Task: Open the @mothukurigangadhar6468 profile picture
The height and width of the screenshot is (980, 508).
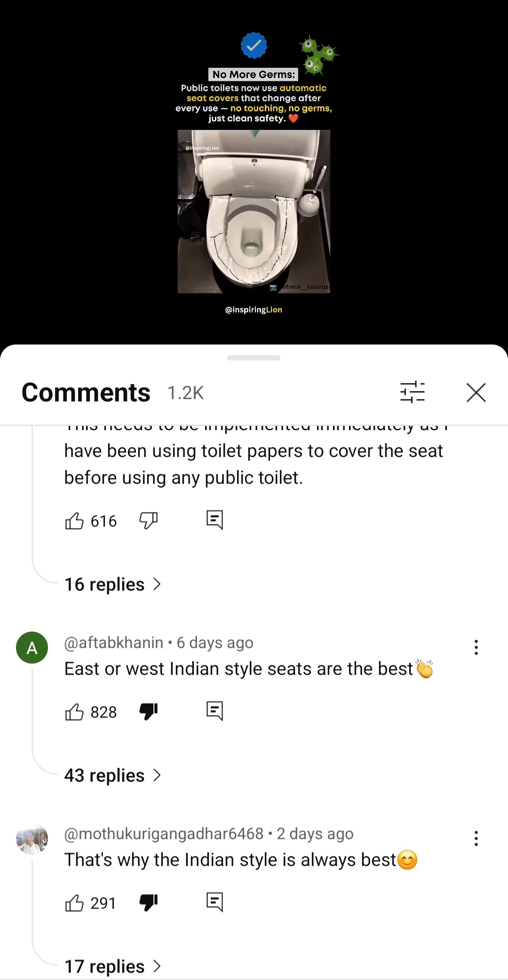Action: [x=32, y=839]
